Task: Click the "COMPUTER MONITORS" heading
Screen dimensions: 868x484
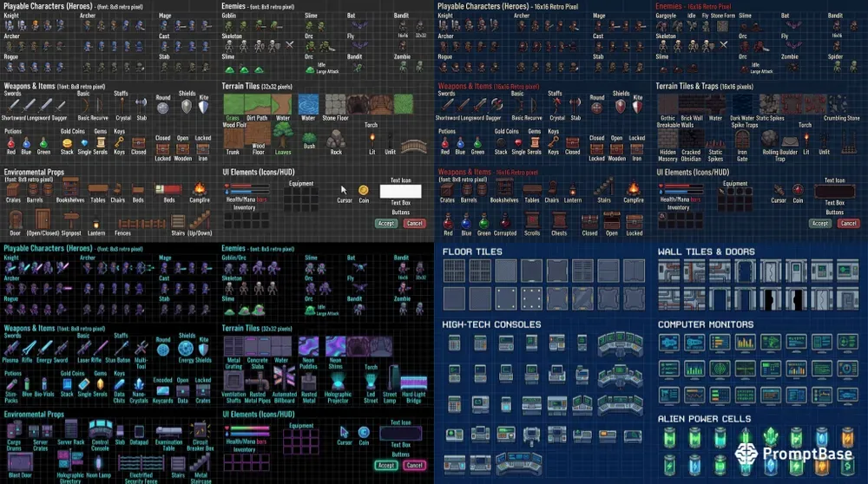Action: click(705, 324)
